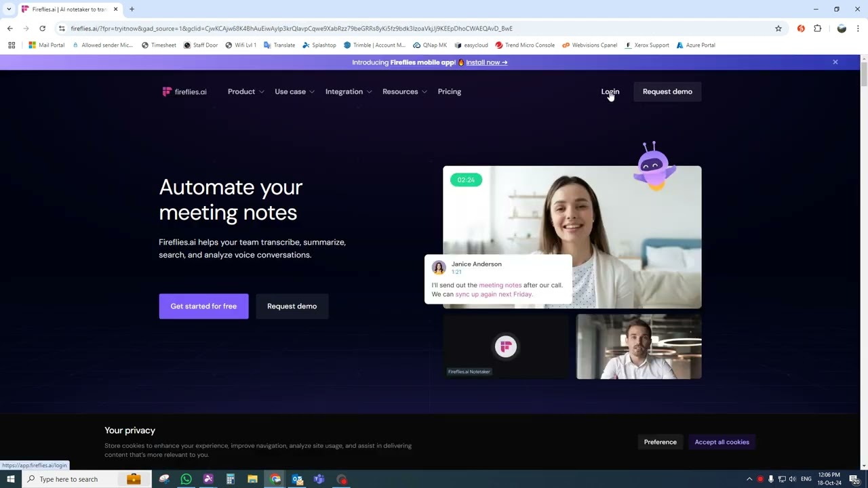
Task: Click the man video thumbnail
Action: (x=639, y=346)
